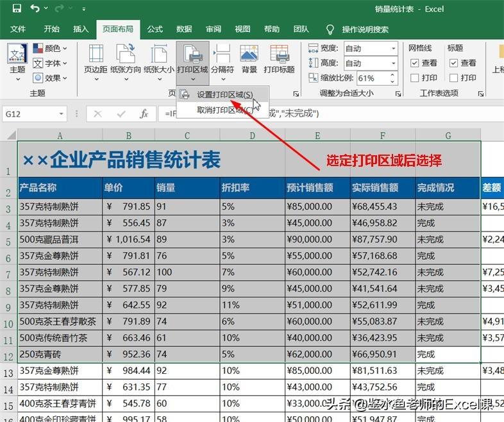Select column G header
Image resolution: width=504 pixels, height=422 pixels.
coord(448,135)
